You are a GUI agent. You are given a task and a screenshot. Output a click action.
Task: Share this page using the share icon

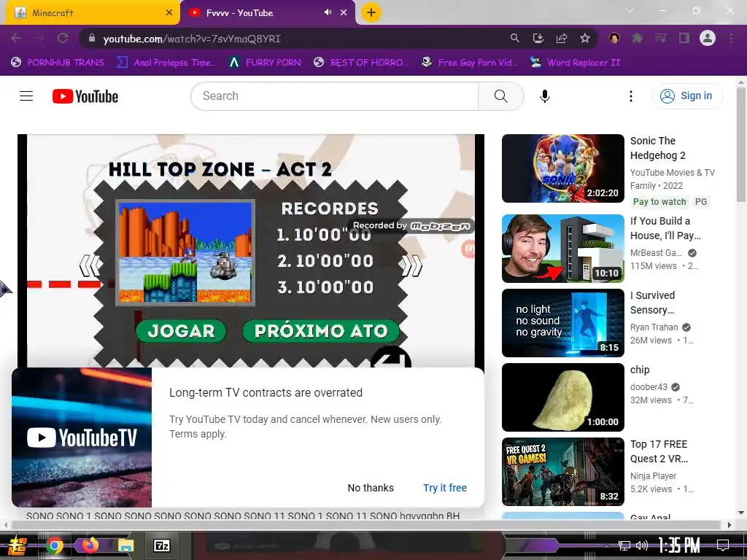[x=562, y=38]
